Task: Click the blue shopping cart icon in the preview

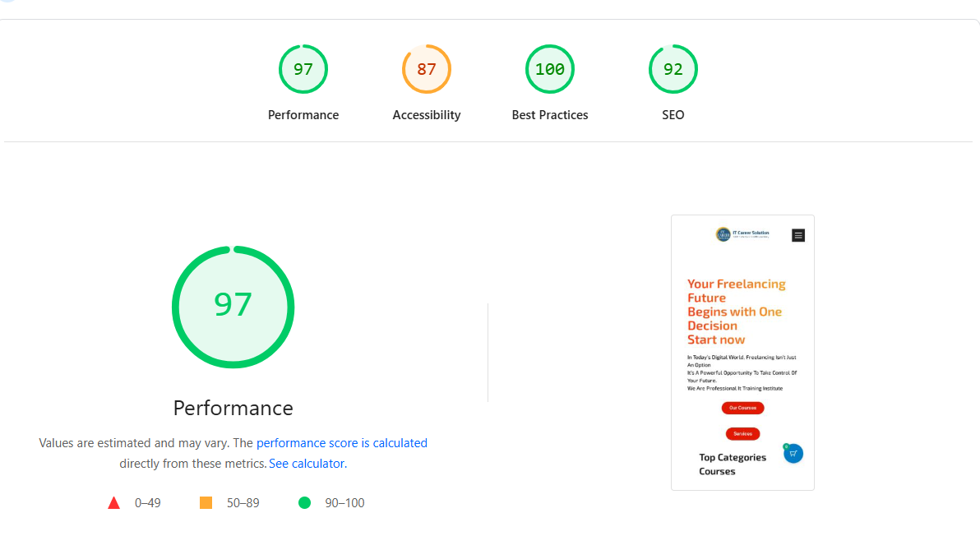Action: [793, 452]
